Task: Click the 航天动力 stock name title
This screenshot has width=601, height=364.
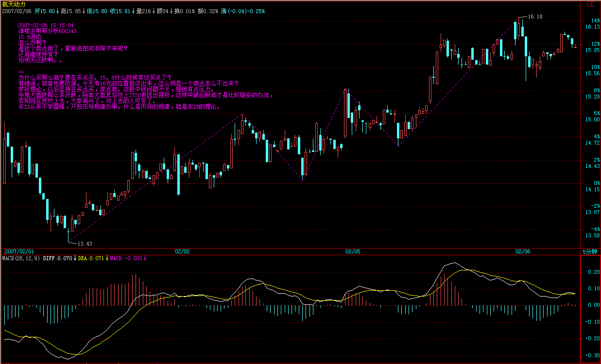Action: point(13,4)
